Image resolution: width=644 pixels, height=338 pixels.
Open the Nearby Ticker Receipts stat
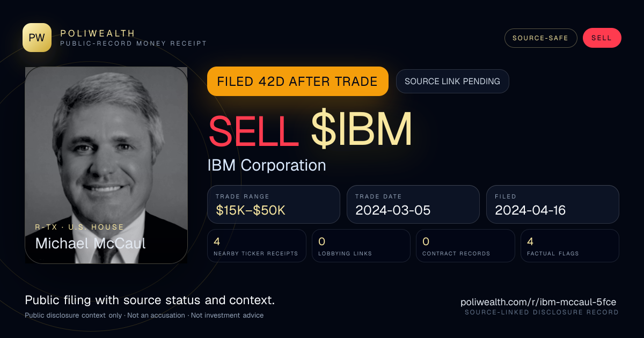pos(257,246)
